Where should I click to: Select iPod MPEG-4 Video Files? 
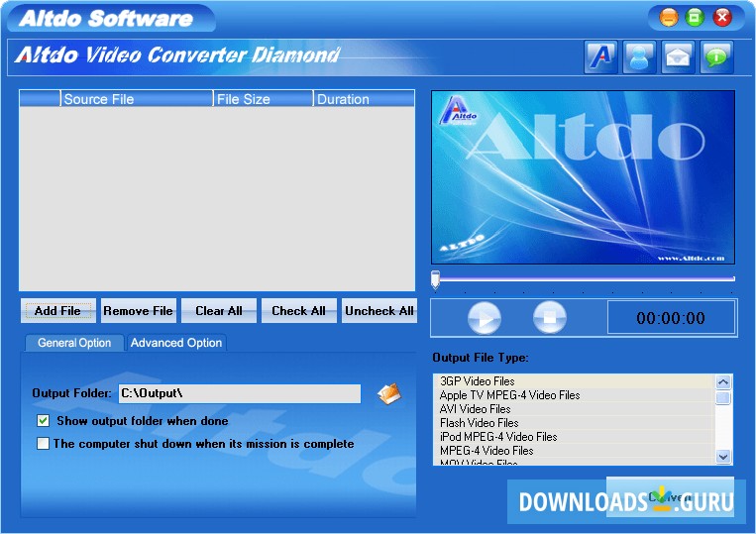(574, 437)
